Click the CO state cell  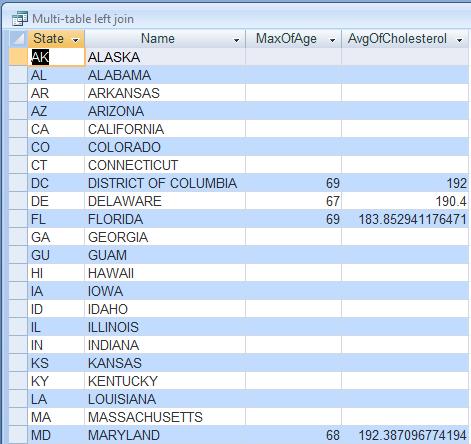click(x=56, y=147)
